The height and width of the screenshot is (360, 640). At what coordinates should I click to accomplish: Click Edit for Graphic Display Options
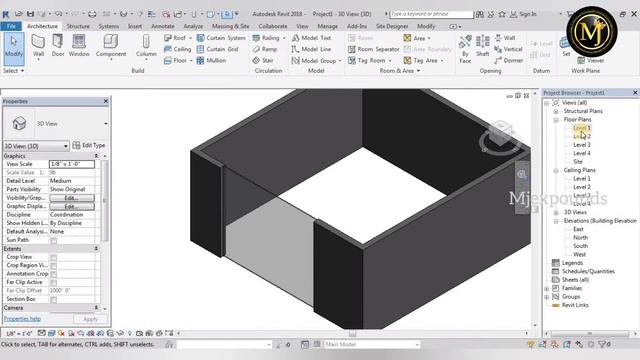[72, 207]
